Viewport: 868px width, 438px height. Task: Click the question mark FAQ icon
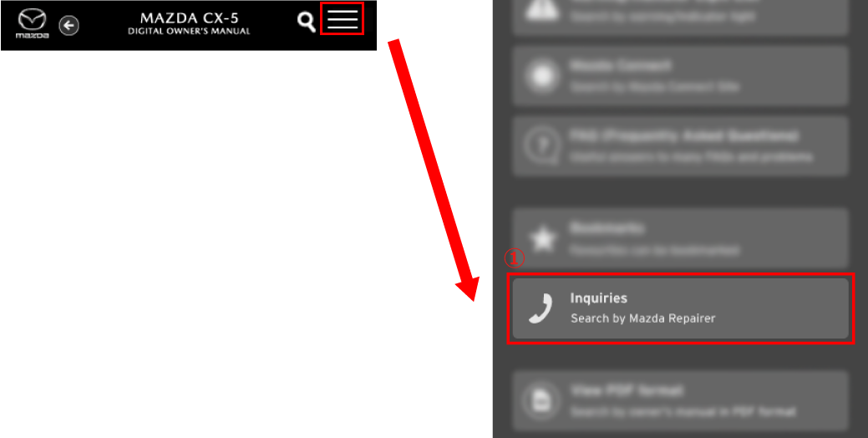pos(539,147)
